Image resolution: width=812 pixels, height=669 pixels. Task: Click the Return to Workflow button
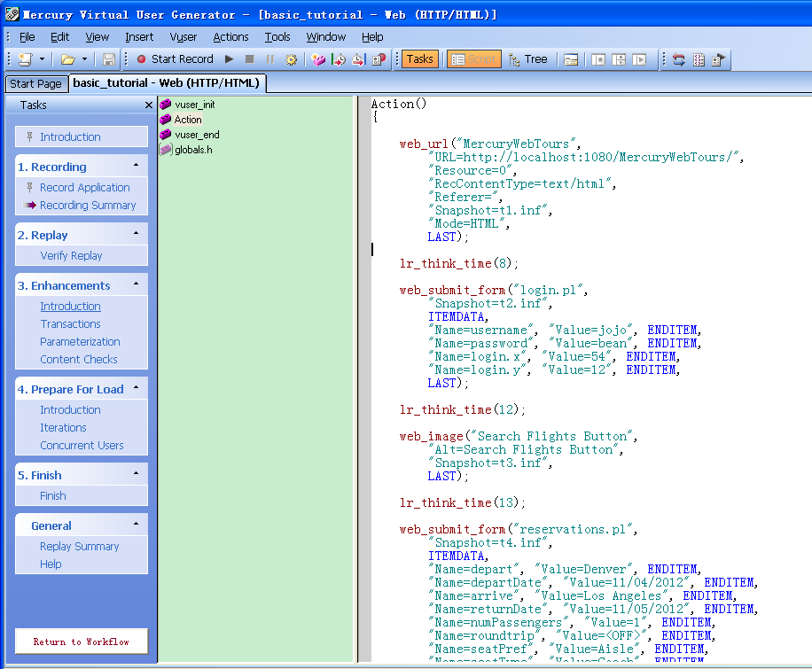(81, 640)
